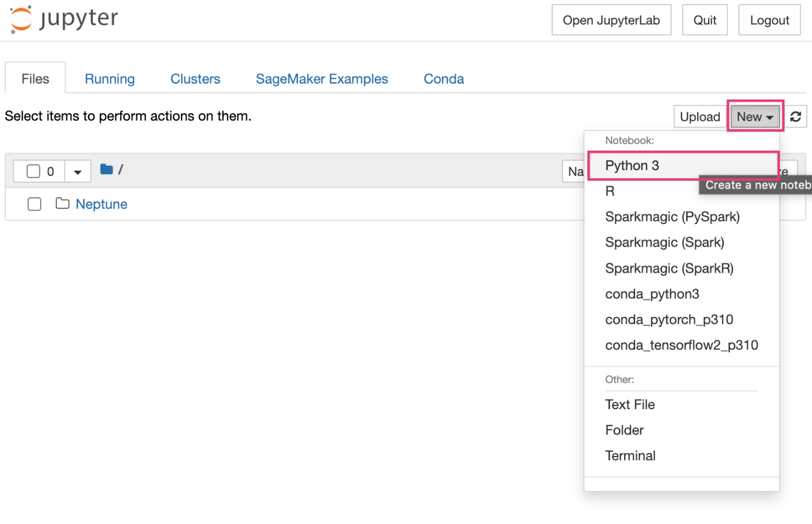
Task: Choose Sparkmagic (Spark) kernel
Action: [x=682, y=242]
